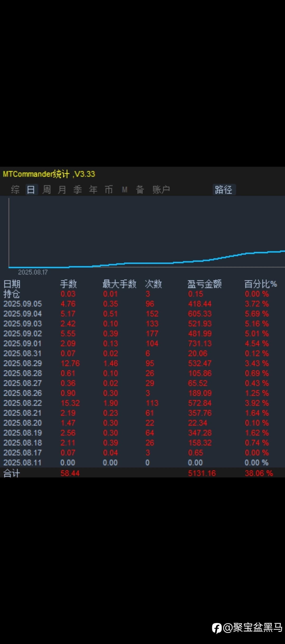This screenshot has width=285, height=644.
Task: Switch to the 综 summary tab
Action: pyautogui.click(x=15, y=190)
